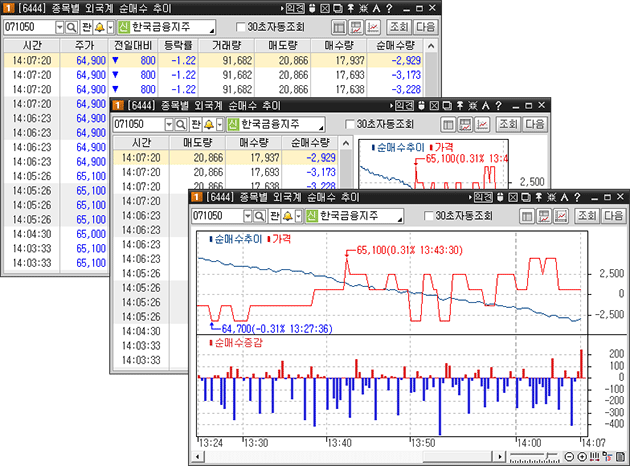Select chart-only view icon in back window
The image size is (630, 466).
[373, 27]
